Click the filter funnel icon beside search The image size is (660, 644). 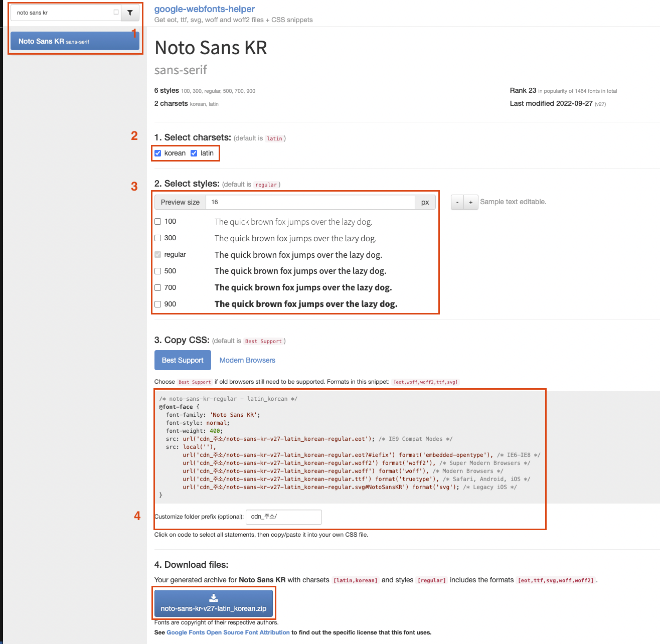[x=130, y=13]
